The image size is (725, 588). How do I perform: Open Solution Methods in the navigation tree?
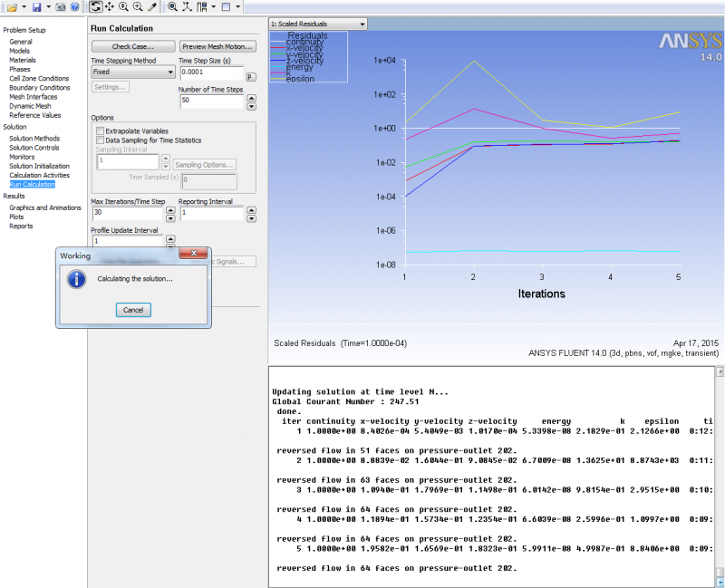(x=34, y=139)
